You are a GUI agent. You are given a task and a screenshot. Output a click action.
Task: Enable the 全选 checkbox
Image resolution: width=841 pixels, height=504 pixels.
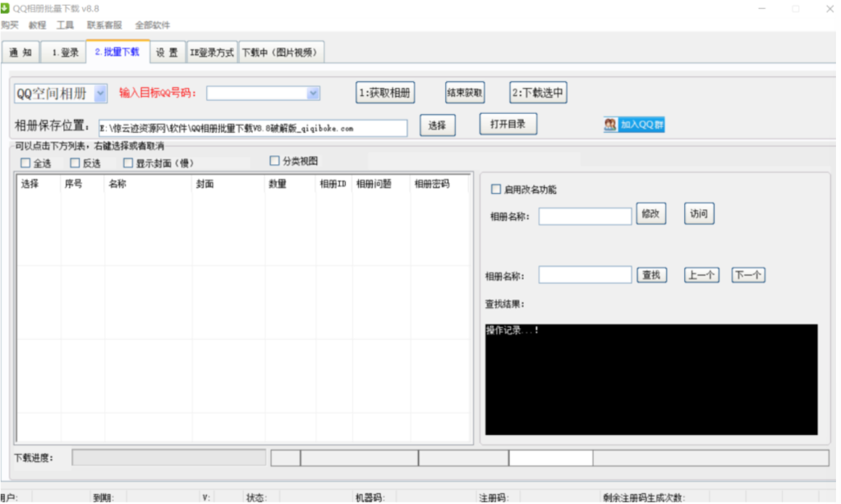coord(25,163)
